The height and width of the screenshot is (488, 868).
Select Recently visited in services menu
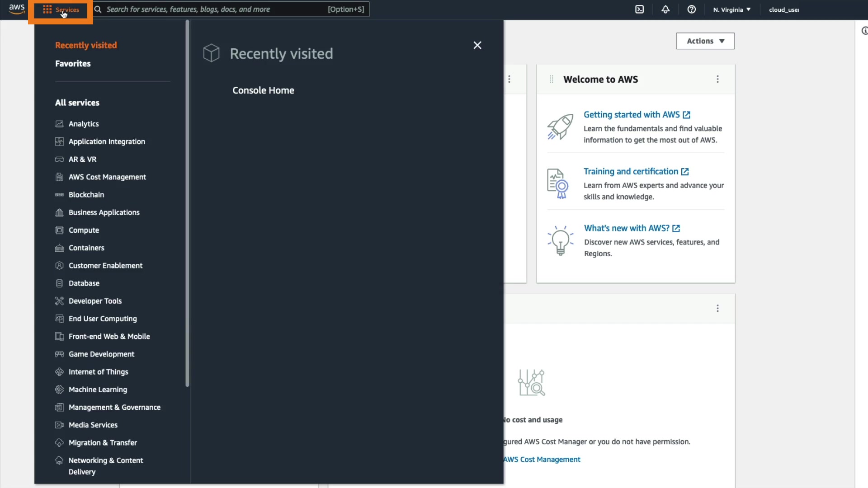coord(86,45)
